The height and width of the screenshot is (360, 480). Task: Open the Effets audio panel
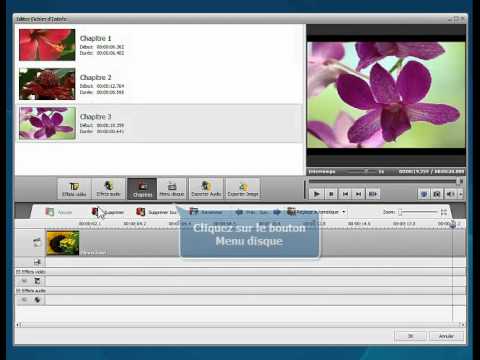108,189
